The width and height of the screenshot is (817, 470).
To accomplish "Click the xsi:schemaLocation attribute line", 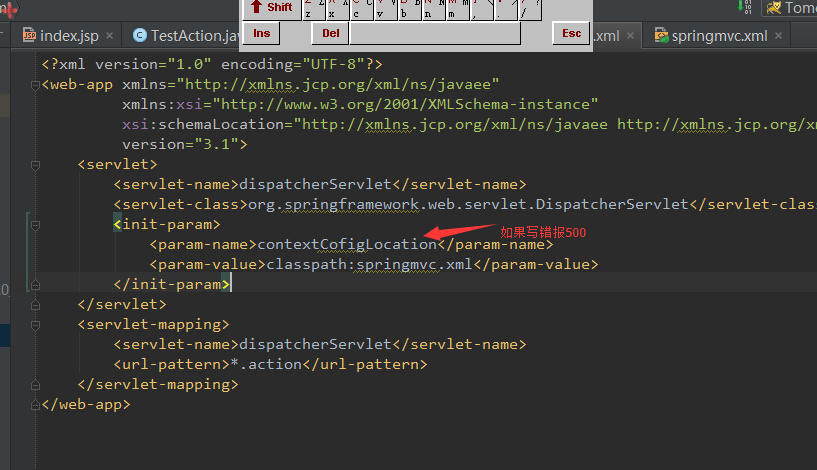I will coord(469,125).
